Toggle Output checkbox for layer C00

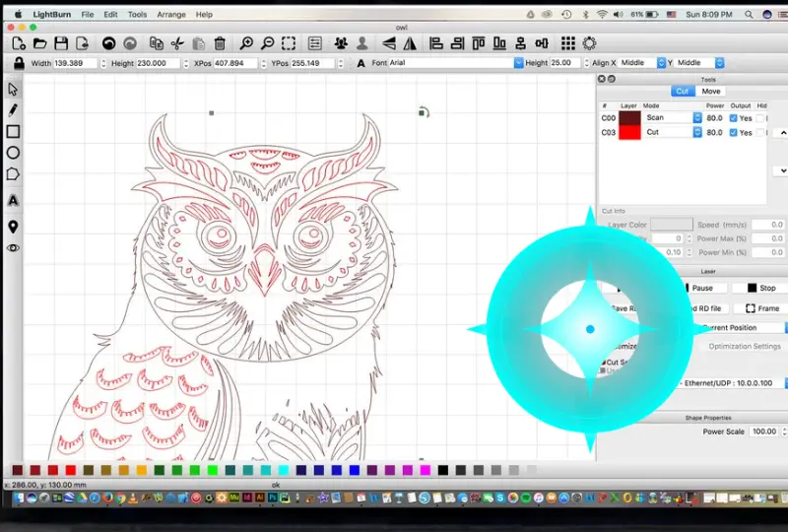coord(733,118)
